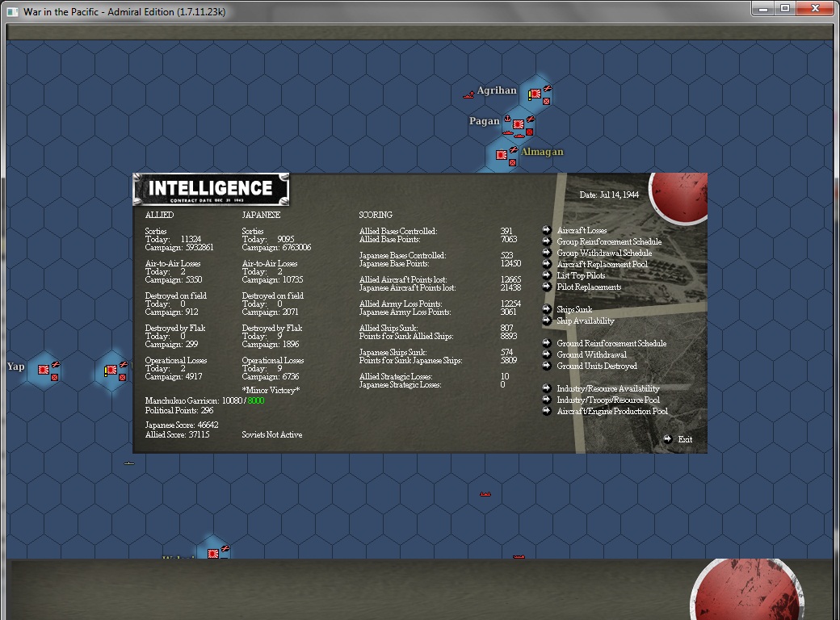
Task: Click the Pagan map label
Action: tap(485, 121)
